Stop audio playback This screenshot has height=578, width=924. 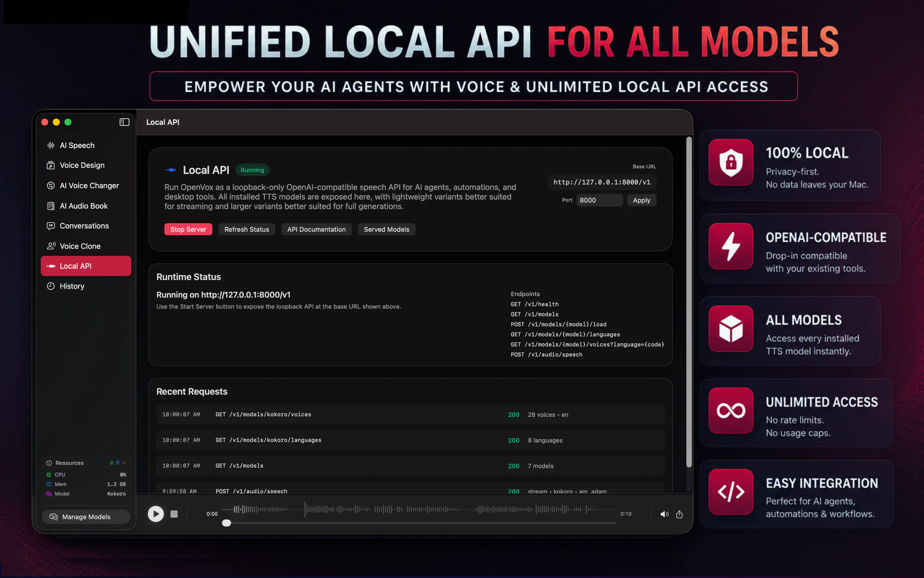pos(174,514)
